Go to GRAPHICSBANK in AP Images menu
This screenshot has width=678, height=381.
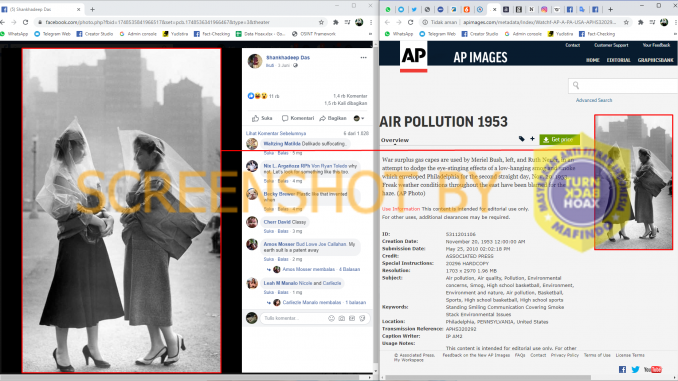(656, 60)
